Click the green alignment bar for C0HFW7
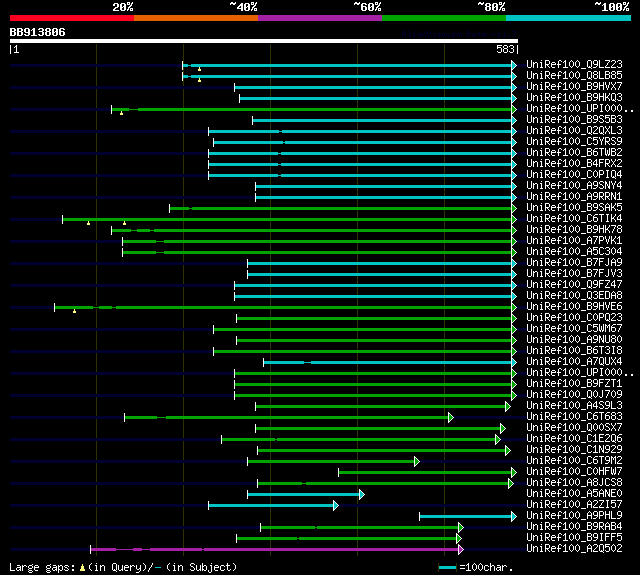 (x=427, y=473)
